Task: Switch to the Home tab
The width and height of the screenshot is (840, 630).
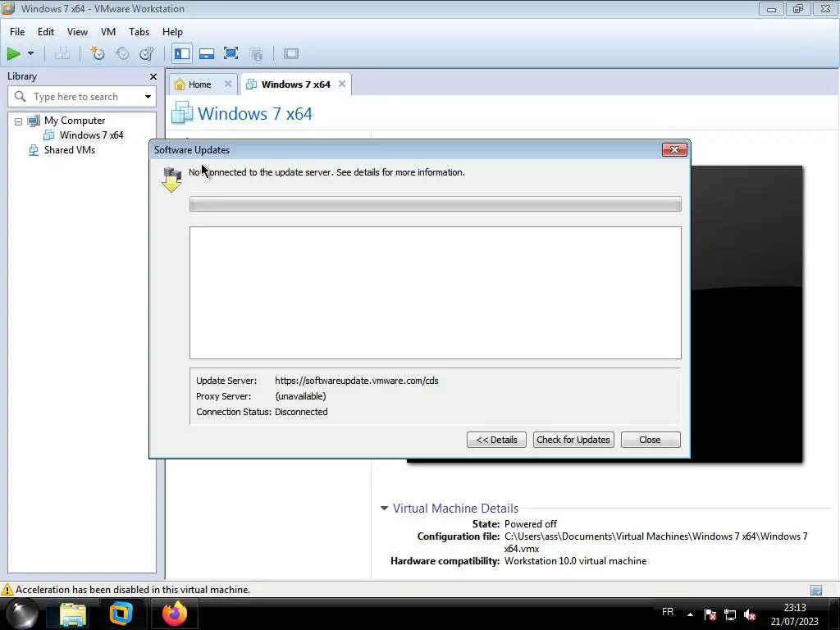Action: [200, 84]
